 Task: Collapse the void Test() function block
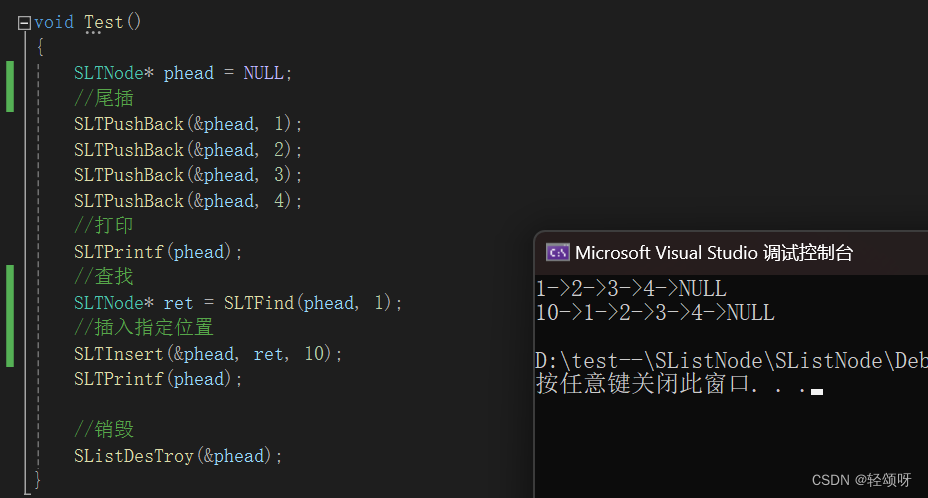tap(24, 23)
